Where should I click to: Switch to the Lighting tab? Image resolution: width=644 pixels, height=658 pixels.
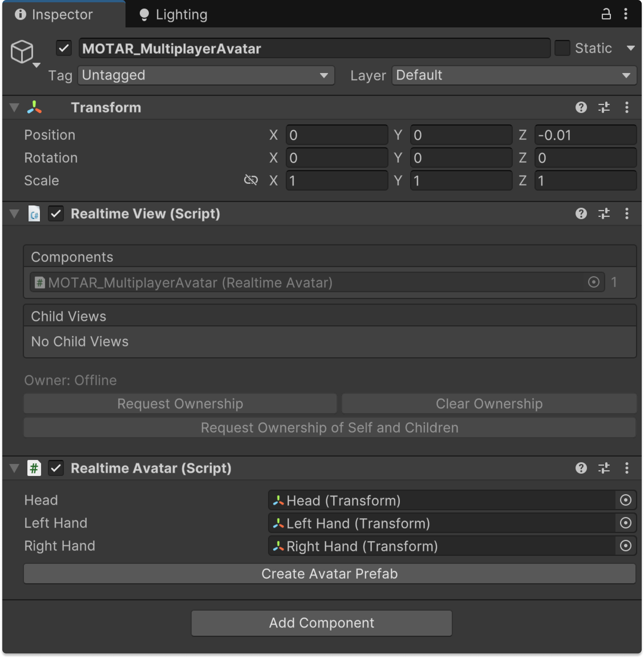(173, 15)
